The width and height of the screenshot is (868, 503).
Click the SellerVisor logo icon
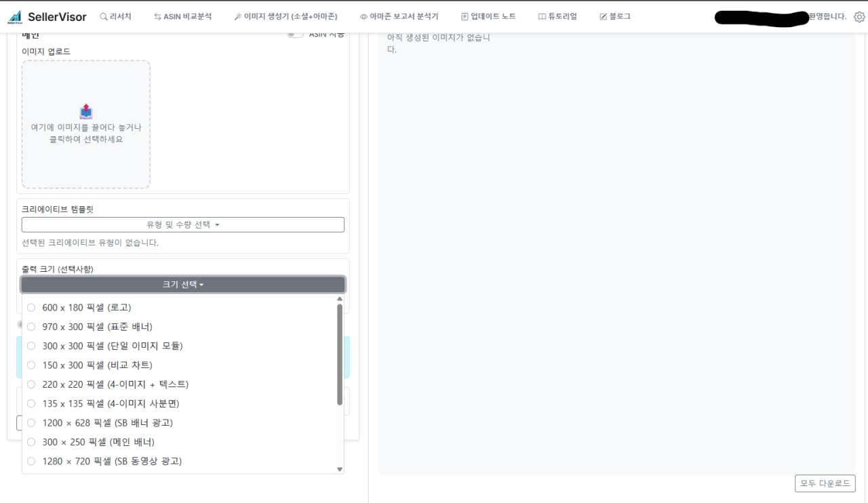[x=14, y=17]
